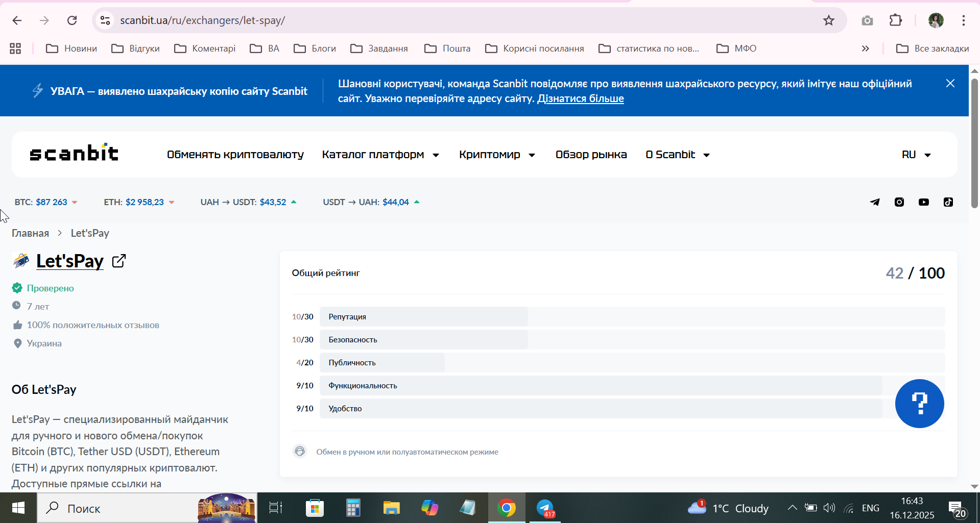The image size is (980, 523).
Task: Open Scanbit YouTube icon
Action: coord(924,202)
